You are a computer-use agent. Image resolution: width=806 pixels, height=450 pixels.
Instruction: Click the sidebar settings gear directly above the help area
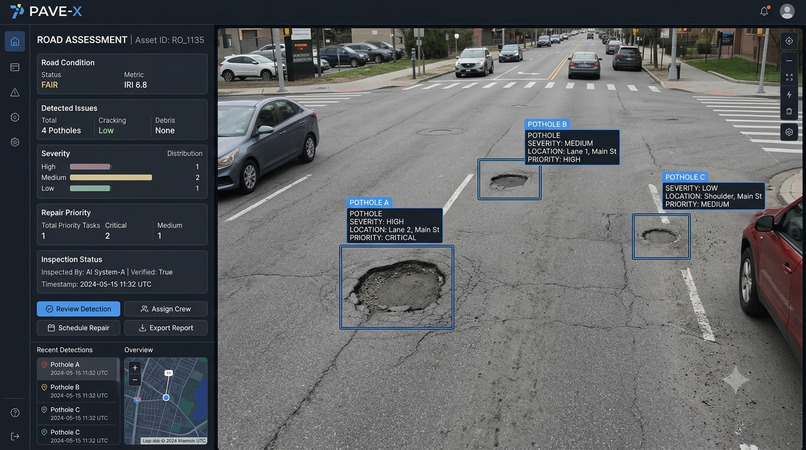(x=15, y=142)
